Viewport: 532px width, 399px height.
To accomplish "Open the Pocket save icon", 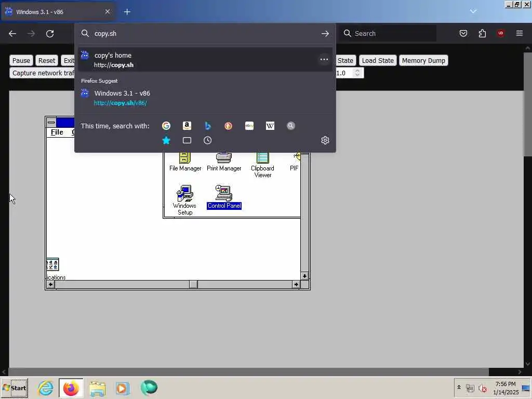I will coord(463,33).
